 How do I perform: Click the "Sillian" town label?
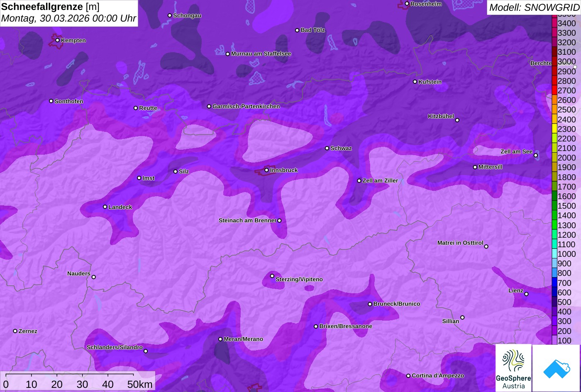pos(451,321)
